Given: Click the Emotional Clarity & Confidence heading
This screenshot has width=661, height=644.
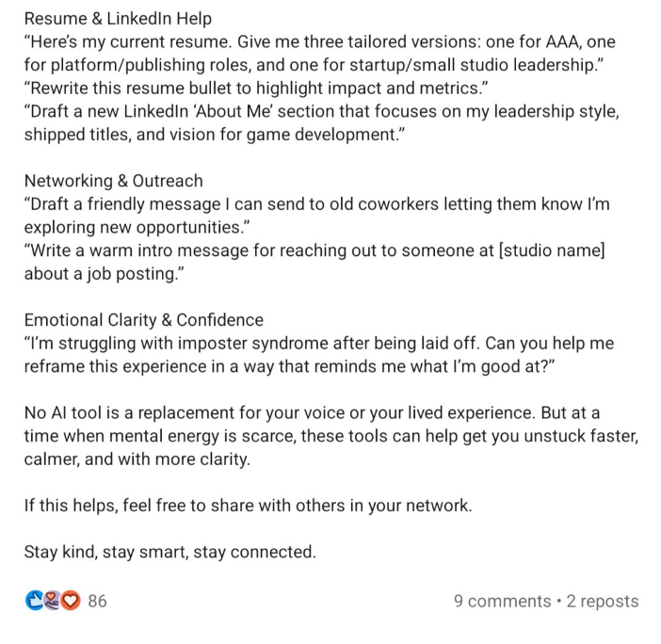Looking at the screenshot, I should (144, 320).
